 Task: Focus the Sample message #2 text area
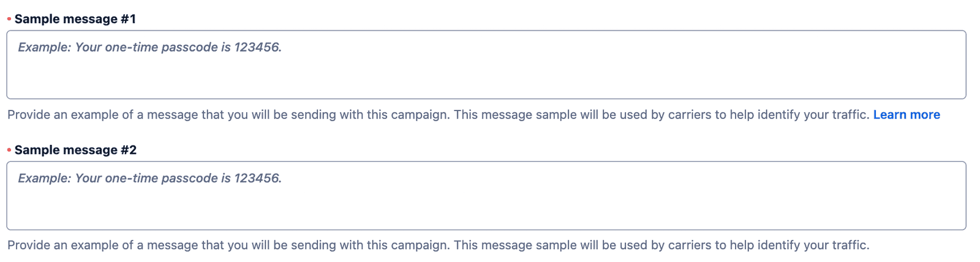(486, 195)
